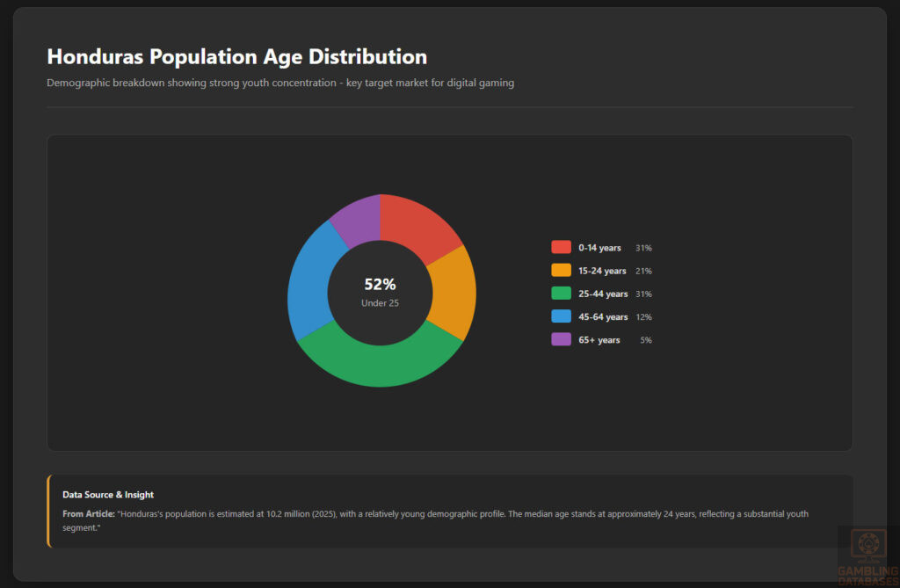This screenshot has width=900, height=588.
Task: Click the purple swatch next to 65+ years
Action: click(561, 339)
